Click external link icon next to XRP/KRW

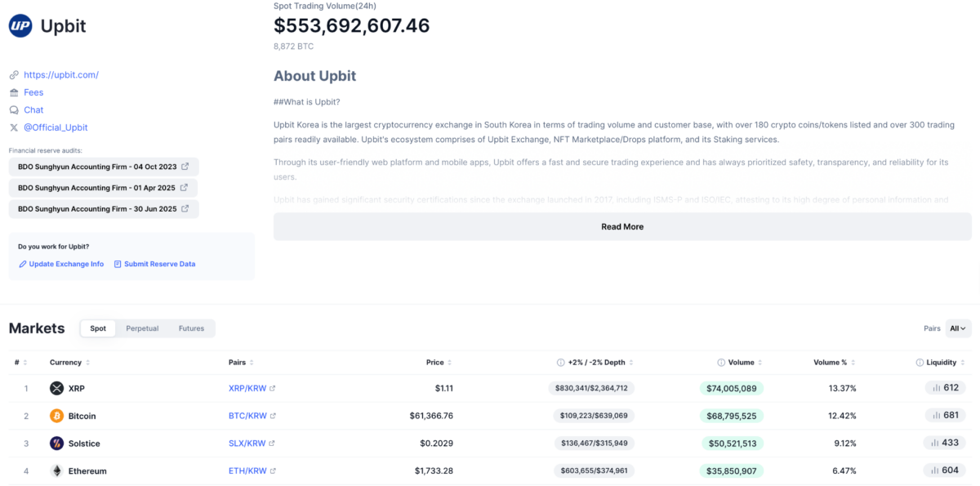pos(273,389)
